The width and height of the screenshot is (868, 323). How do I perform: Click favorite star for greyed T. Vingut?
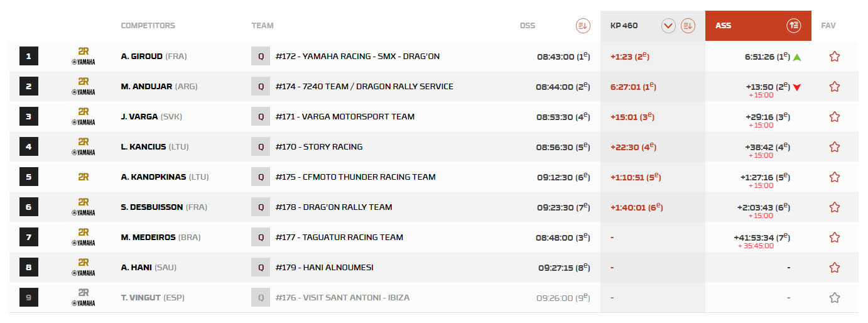(x=834, y=298)
